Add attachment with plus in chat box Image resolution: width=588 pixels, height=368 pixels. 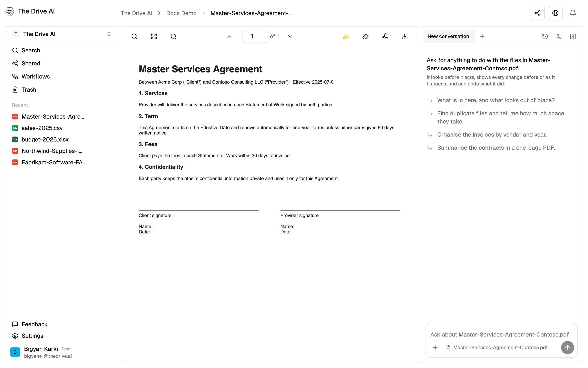[435, 348]
